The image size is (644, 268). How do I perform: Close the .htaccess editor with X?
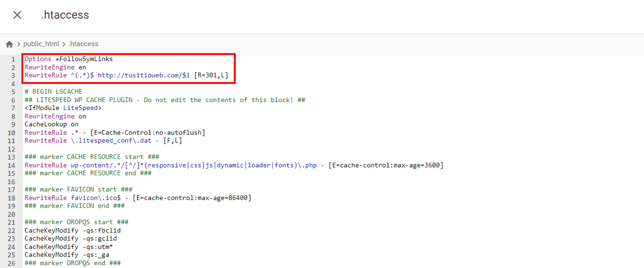coord(17,15)
